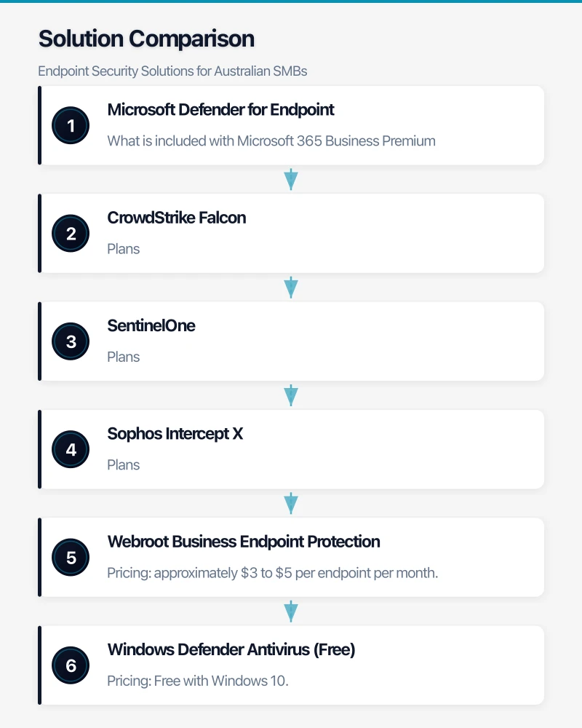Expand details under the SentinelOne card
This screenshot has width=582, height=728.
click(x=124, y=357)
